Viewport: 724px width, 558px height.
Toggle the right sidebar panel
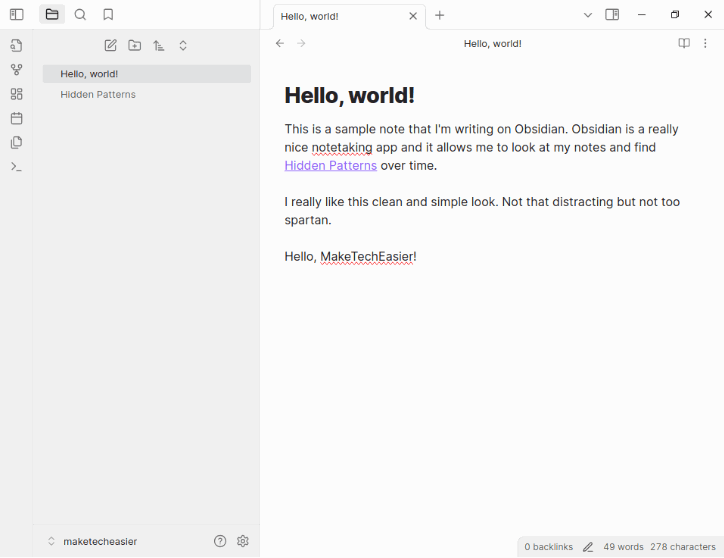[612, 15]
